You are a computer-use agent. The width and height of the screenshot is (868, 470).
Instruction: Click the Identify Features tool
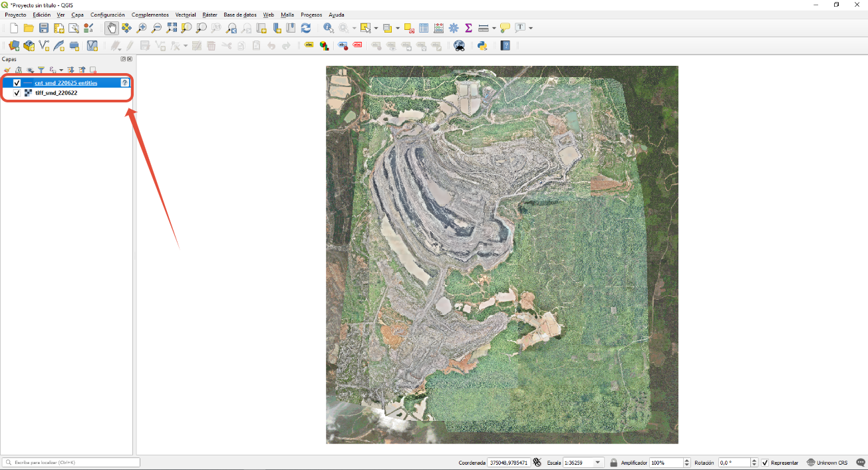click(x=328, y=28)
